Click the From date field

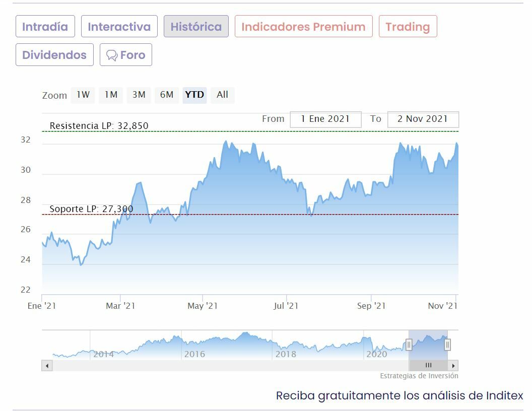[x=325, y=119]
